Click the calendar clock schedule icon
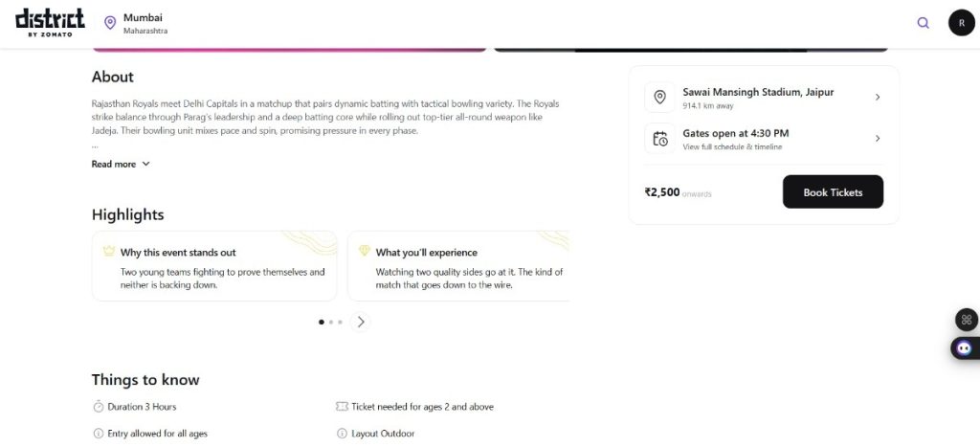Screen dimensions: 980x447 click(659, 139)
